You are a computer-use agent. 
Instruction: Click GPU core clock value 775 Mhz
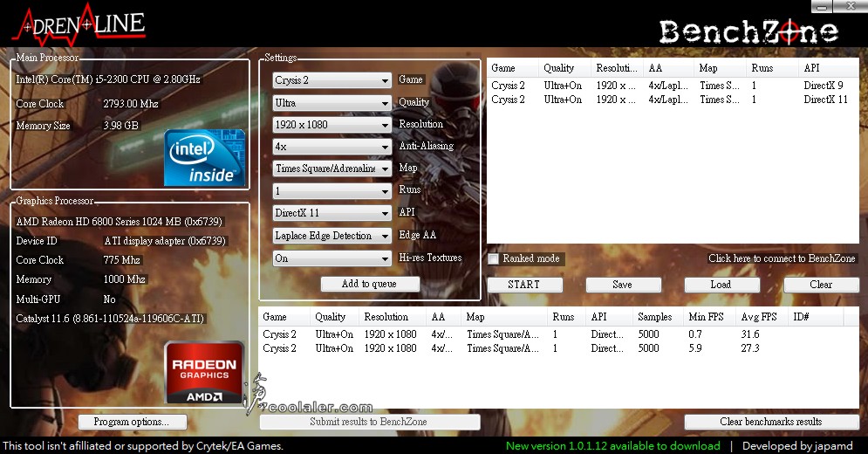pos(122,260)
